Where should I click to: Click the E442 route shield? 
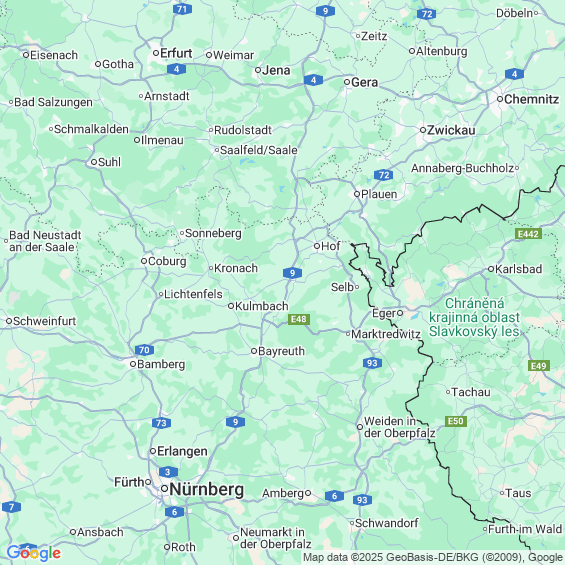(x=528, y=234)
